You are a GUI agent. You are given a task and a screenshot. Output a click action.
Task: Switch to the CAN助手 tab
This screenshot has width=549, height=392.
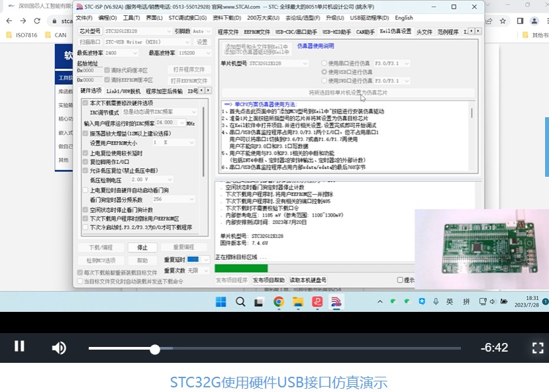click(365, 32)
